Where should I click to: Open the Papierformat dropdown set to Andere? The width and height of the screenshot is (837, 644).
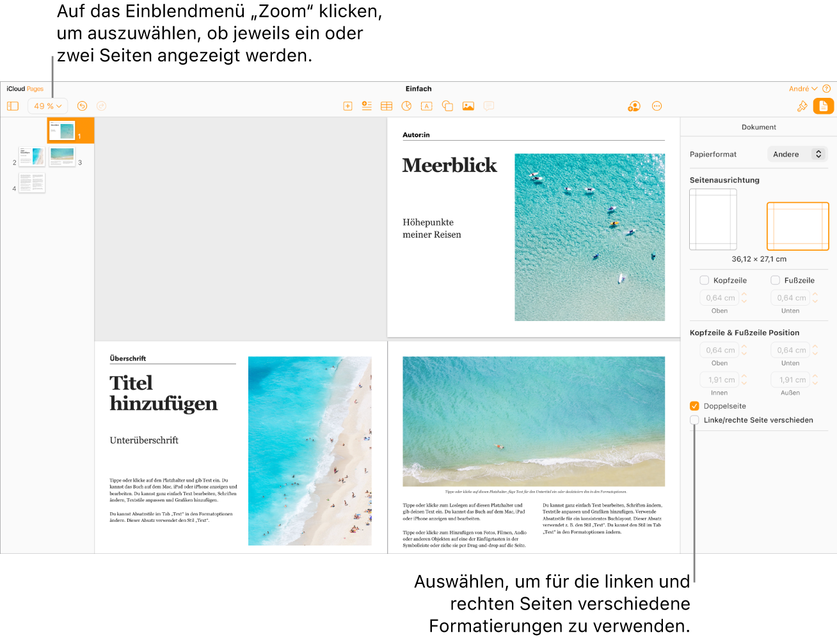[797, 154]
